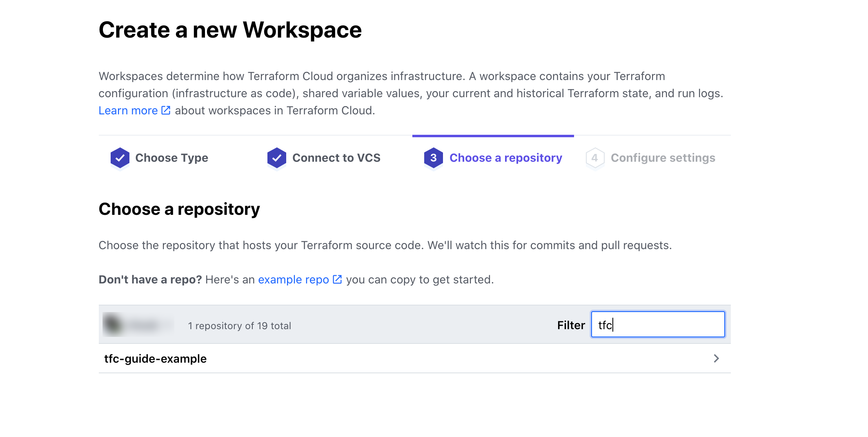Click the Filter label
Image resolution: width=868 pixels, height=437 pixels.
click(571, 325)
